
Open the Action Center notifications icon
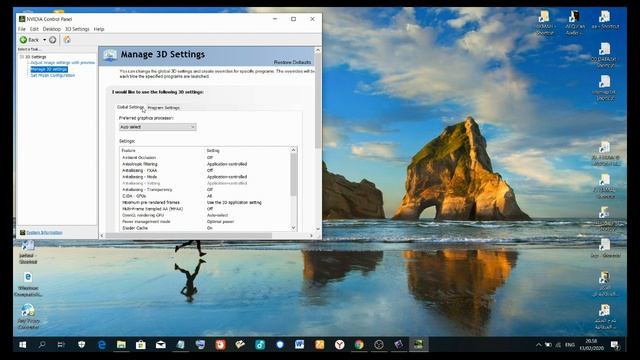tap(615, 345)
